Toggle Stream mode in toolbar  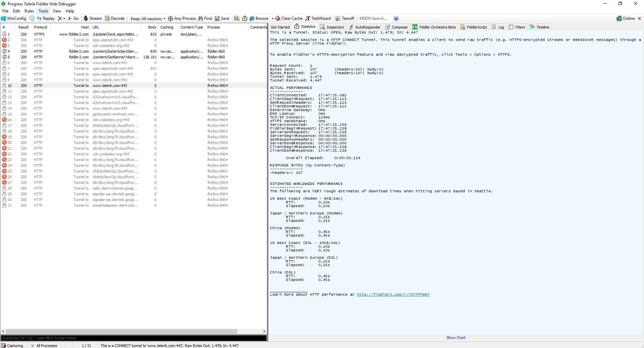point(93,18)
